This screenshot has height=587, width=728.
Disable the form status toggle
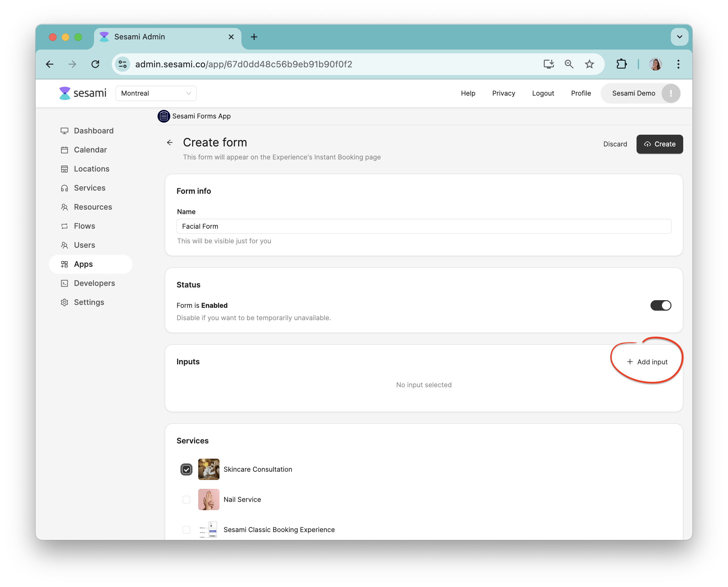click(x=660, y=305)
